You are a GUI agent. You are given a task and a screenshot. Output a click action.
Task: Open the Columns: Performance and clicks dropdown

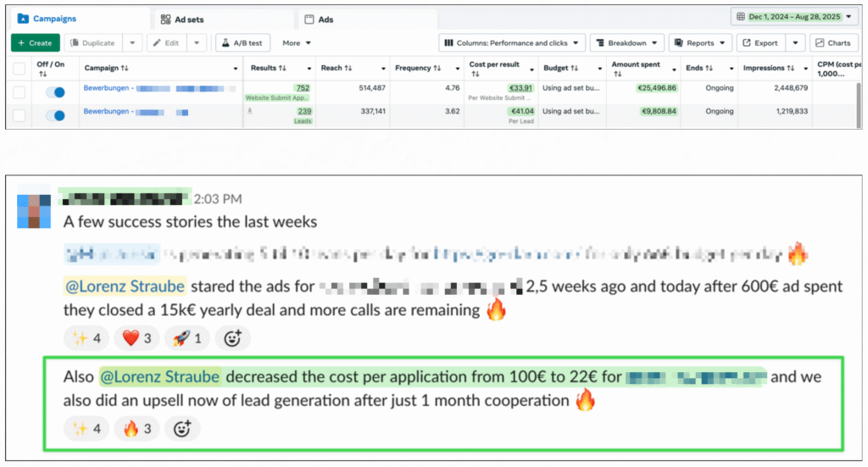(512, 42)
